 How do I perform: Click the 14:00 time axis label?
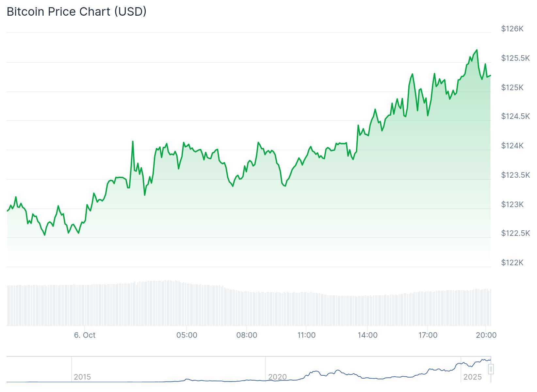coord(367,335)
